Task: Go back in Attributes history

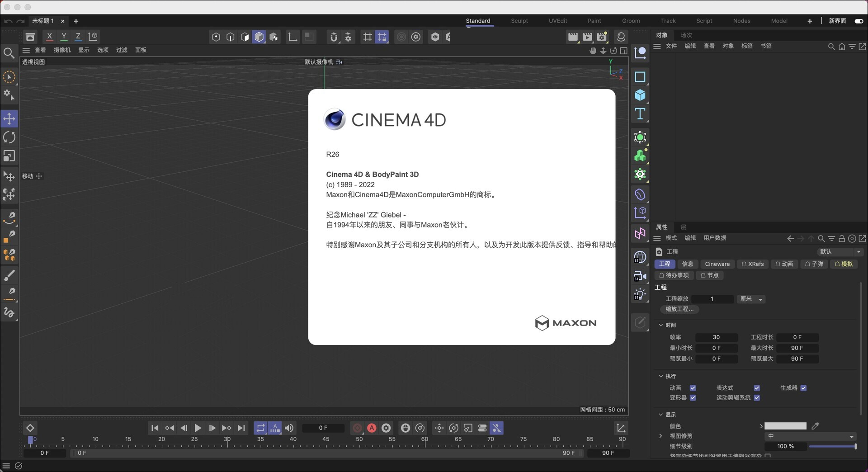Action: click(790, 238)
